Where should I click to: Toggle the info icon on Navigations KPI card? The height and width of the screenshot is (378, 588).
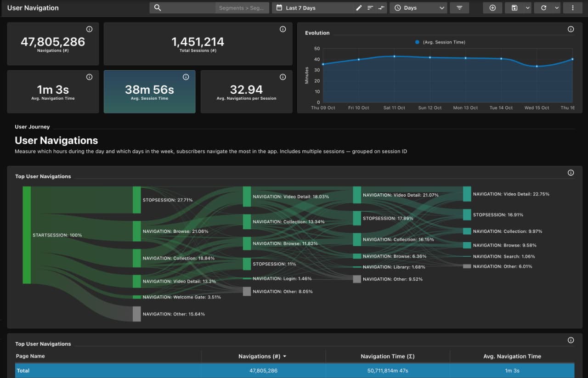coord(89,29)
